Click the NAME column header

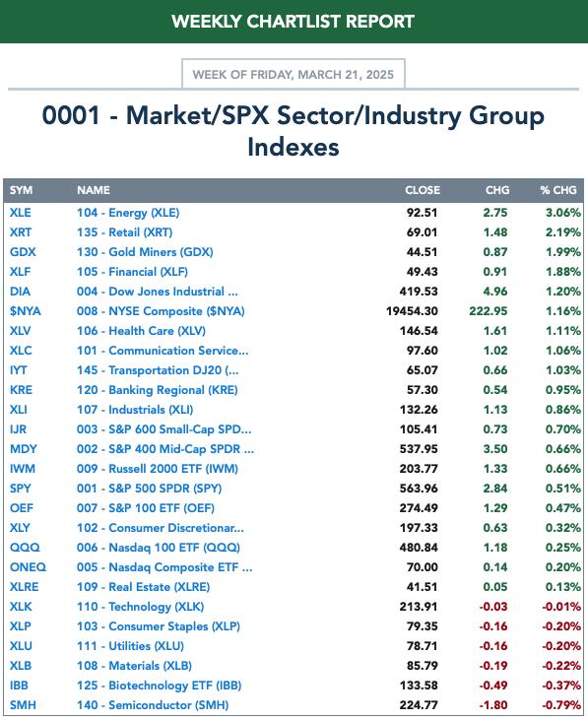[94, 190]
